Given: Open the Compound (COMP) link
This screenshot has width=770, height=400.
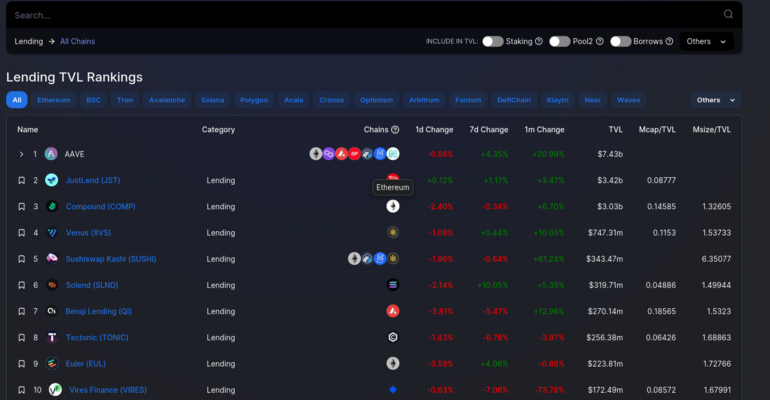Looking at the screenshot, I should coord(101,207).
